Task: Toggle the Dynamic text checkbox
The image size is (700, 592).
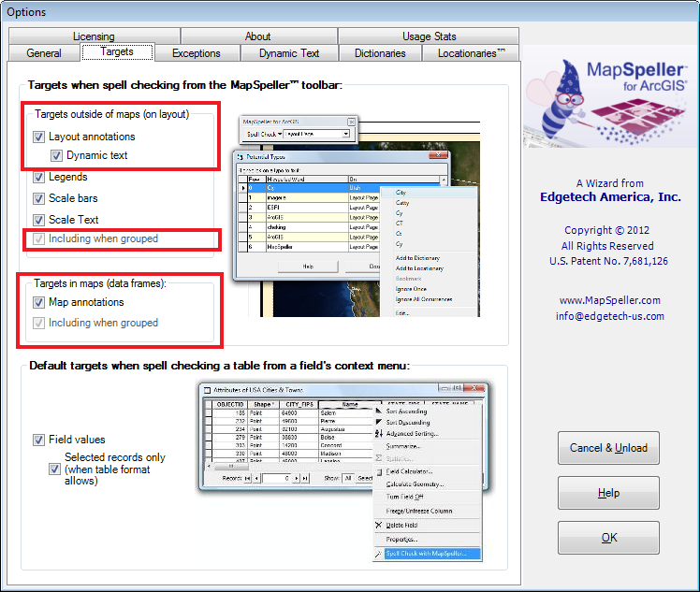Action: (56, 155)
